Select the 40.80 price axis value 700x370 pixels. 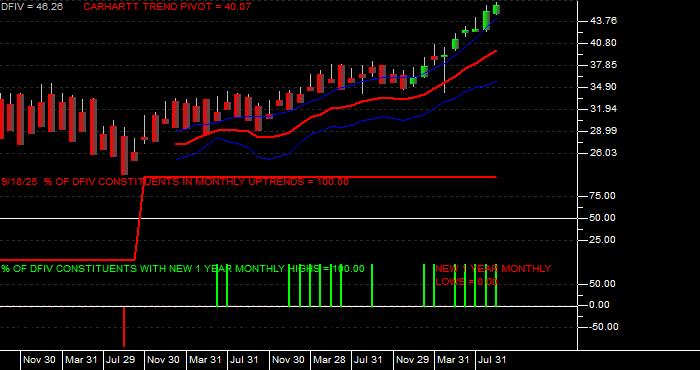click(603, 43)
